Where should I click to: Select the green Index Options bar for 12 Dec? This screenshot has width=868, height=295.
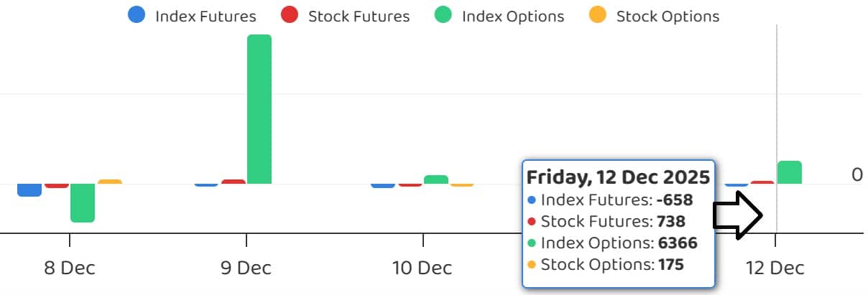point(790,172)
